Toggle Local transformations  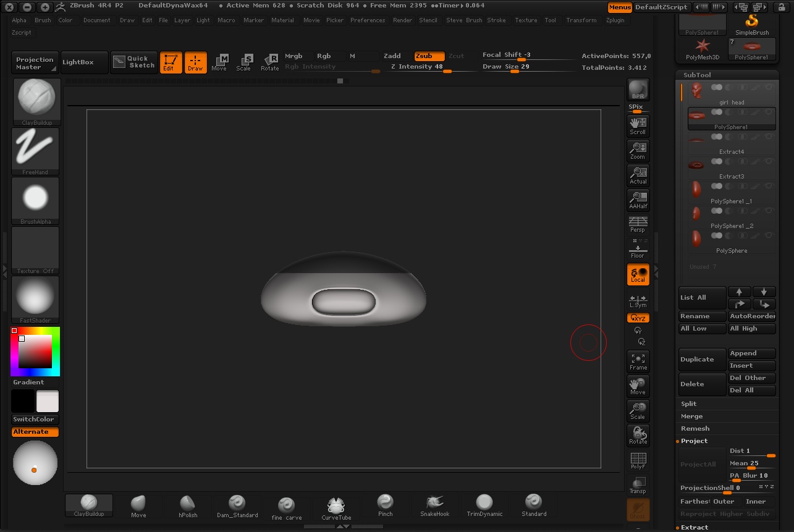click(638, 275)
